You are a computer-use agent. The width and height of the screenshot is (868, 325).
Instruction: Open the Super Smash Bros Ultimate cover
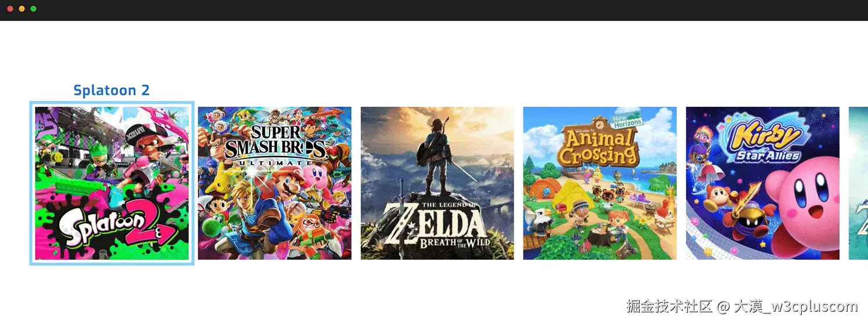(275, 183)
